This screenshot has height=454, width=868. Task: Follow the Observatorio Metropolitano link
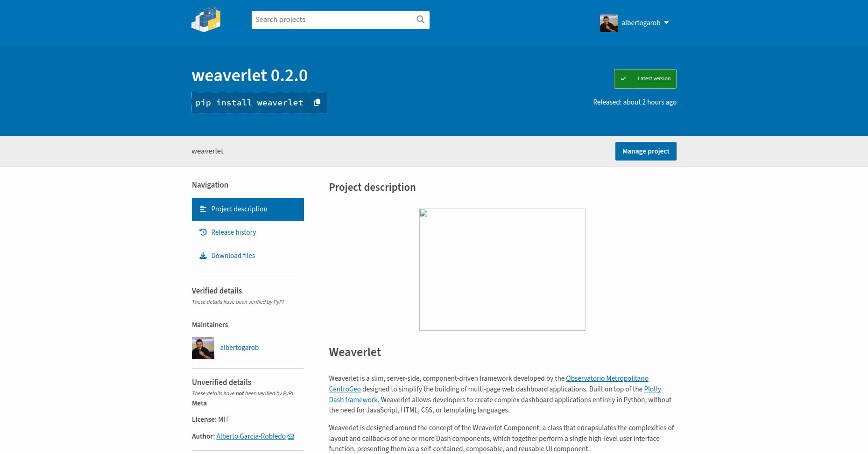click(x=607, y=378)
